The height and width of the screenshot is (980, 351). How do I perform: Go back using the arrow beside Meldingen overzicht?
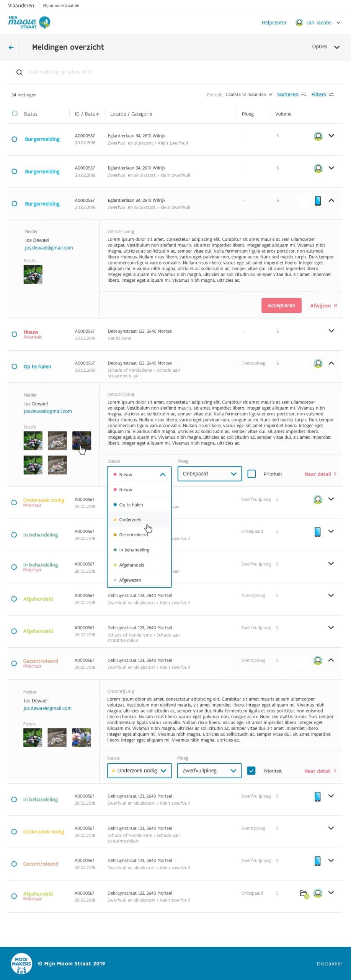[11, 47]
